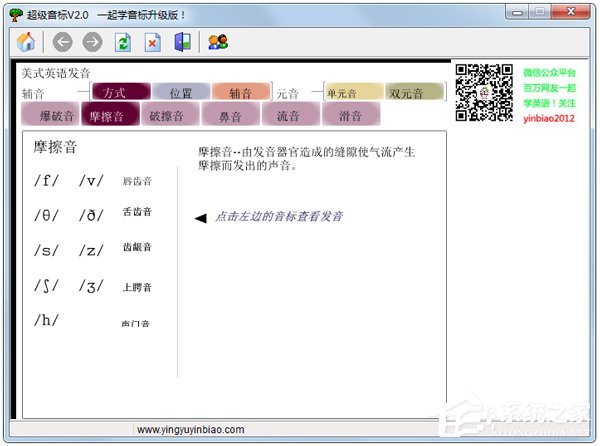Click the 摩擦音 definition paragraph
Viewport: 600px width, 446px height.
coord(306,158)
